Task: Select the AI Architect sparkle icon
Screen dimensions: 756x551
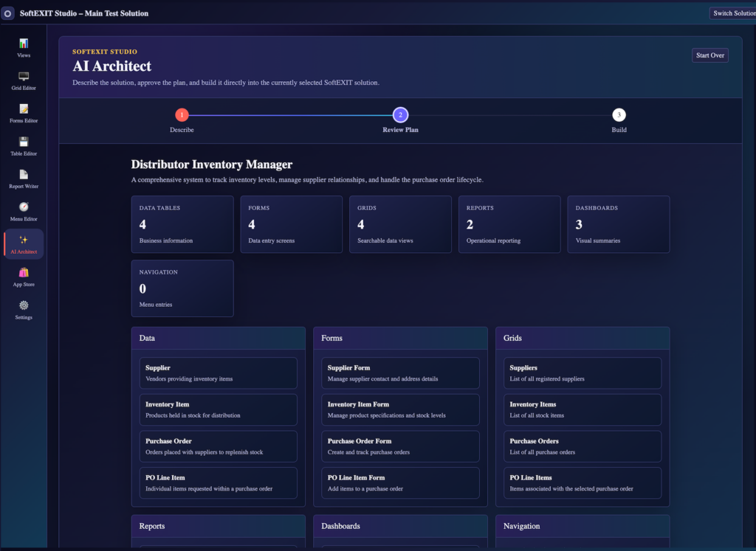Action: click(24, 240)
